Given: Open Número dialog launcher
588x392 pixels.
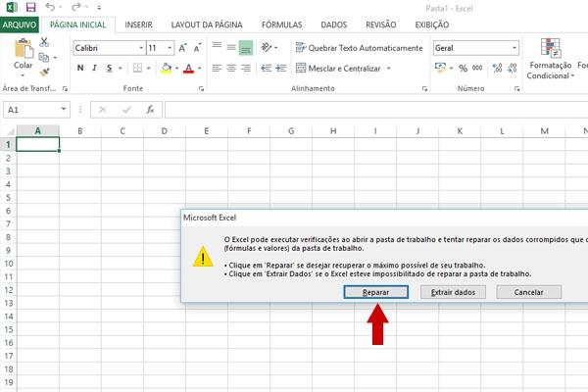Looking at the screenshot, I should 517,88.
